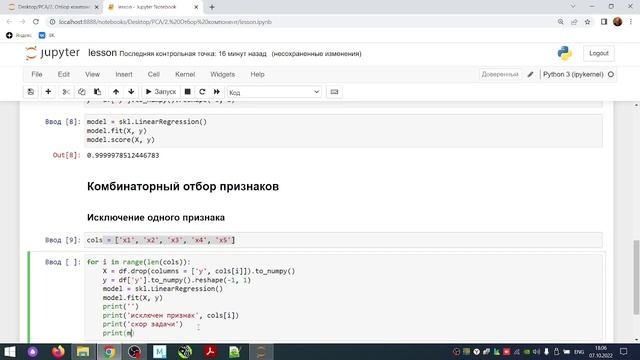Save the notebook using the floppy disk icon
The height and width of the screenshot is (360, 640).
(31, 92)
